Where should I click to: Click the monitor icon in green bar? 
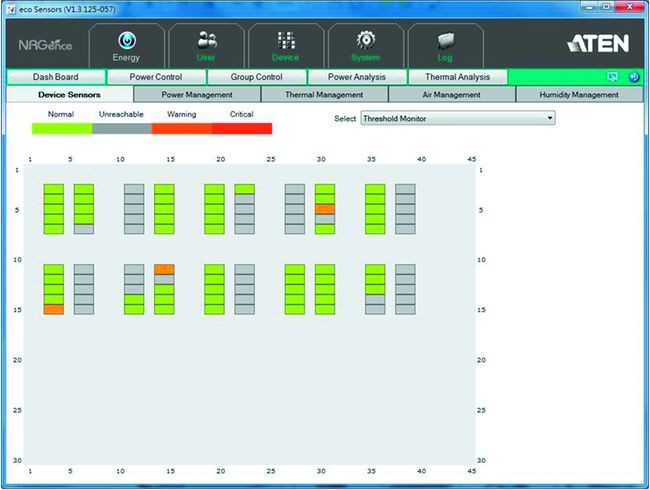click(x=612, y=77)
